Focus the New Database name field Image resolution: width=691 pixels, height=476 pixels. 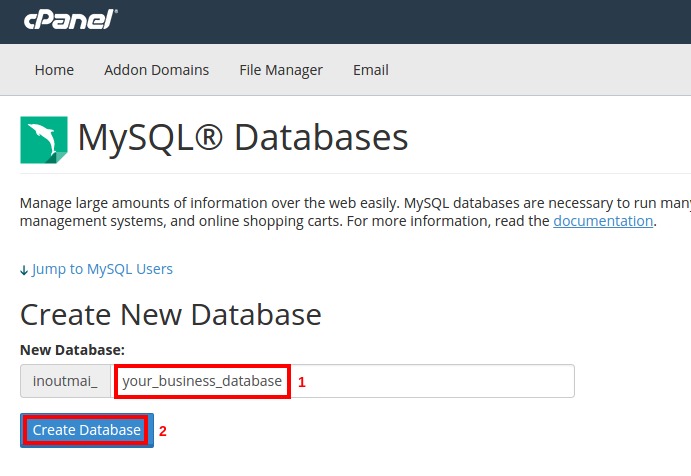pyautogui.click(x=343, y=381)
